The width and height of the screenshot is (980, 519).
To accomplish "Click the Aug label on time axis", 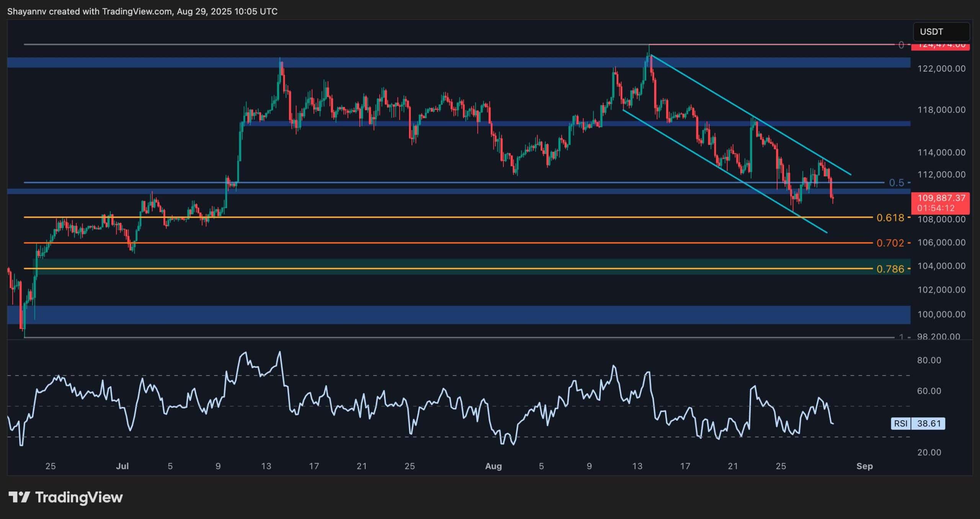I will [x=493, y=466].
